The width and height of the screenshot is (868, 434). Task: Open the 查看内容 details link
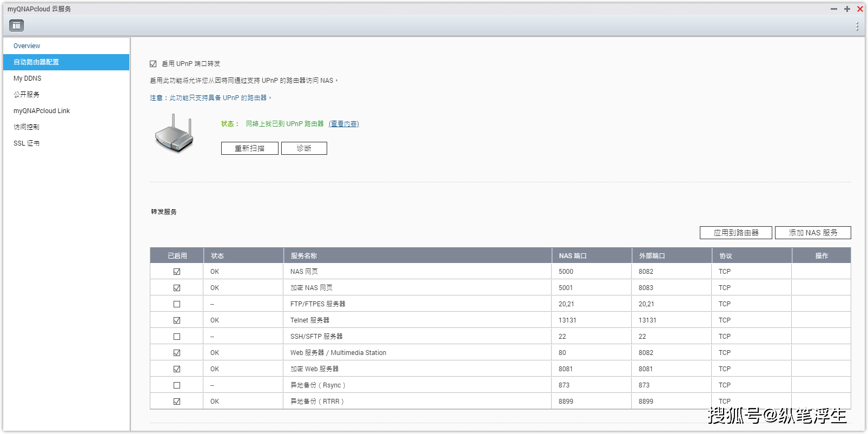tap(343, 124)
